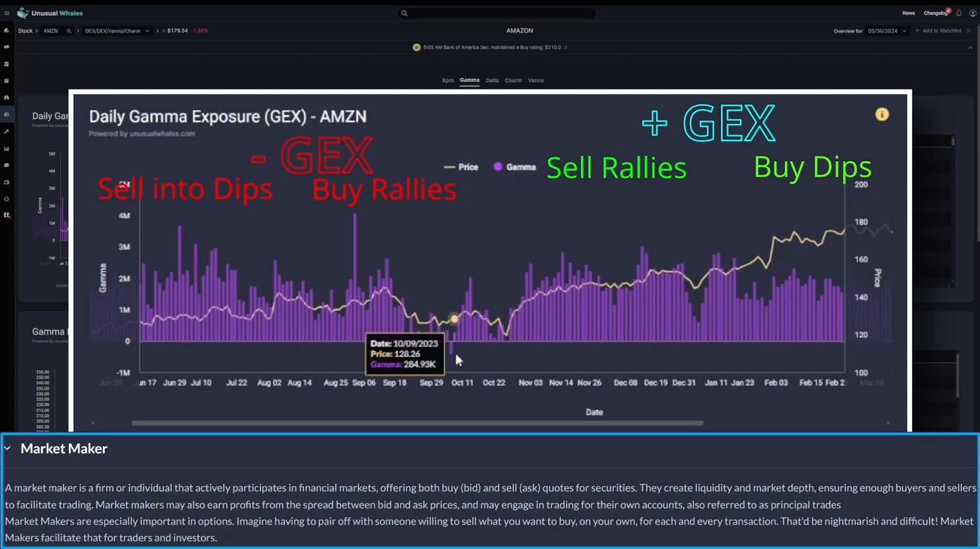
Task: Open the hamburger menu at top left
Action: pos(7,13)
